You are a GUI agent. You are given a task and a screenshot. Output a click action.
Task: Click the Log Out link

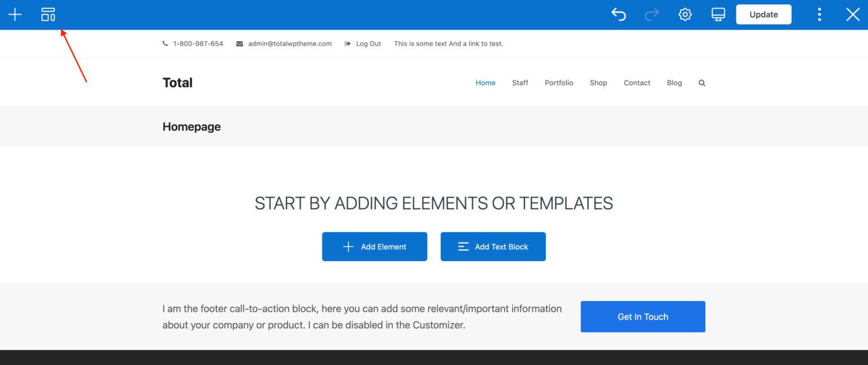click(x=368, y=44)
